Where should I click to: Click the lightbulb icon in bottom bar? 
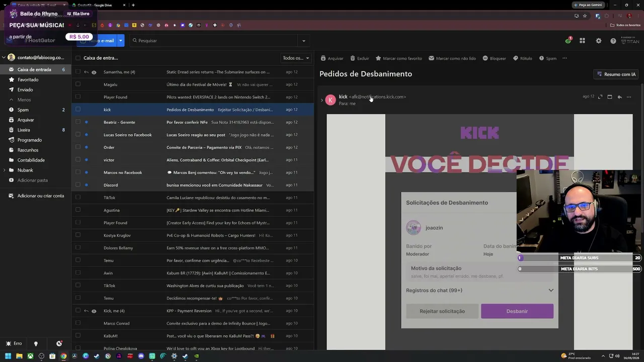click(x=36, y=344)
